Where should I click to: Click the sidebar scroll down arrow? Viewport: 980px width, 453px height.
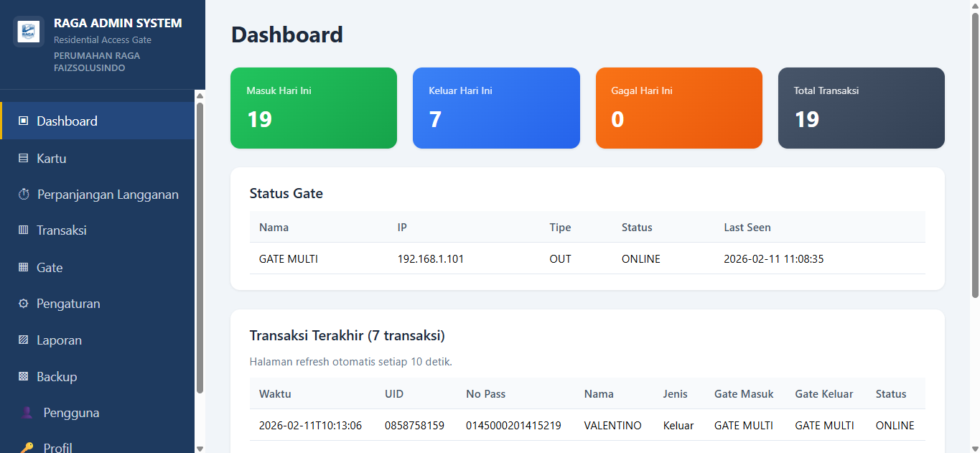point(200,448)
